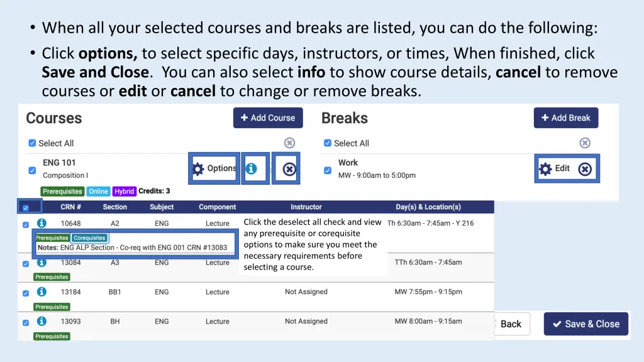Edit the Work break
Image resolution: width=644 pixels, height=362 pixels.
[555, 168]
